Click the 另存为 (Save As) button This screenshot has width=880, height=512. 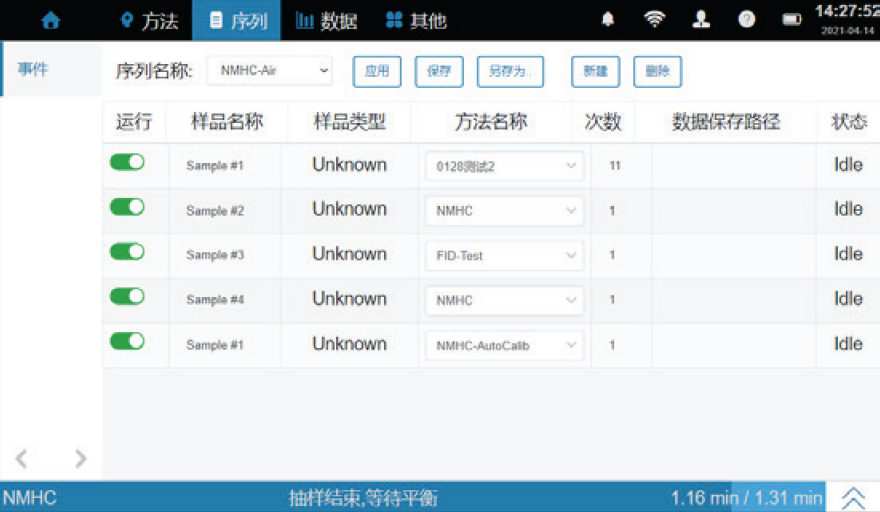(510, 71)
